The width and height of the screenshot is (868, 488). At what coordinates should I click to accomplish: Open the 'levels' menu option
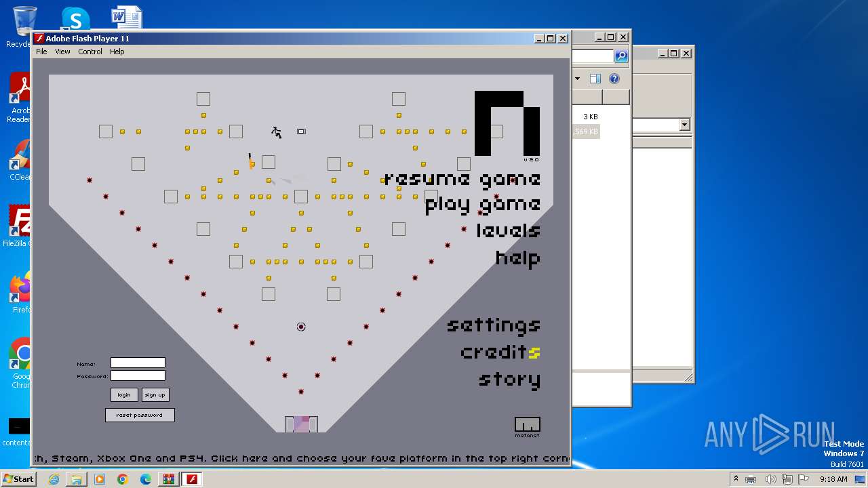tap(509, 230)
